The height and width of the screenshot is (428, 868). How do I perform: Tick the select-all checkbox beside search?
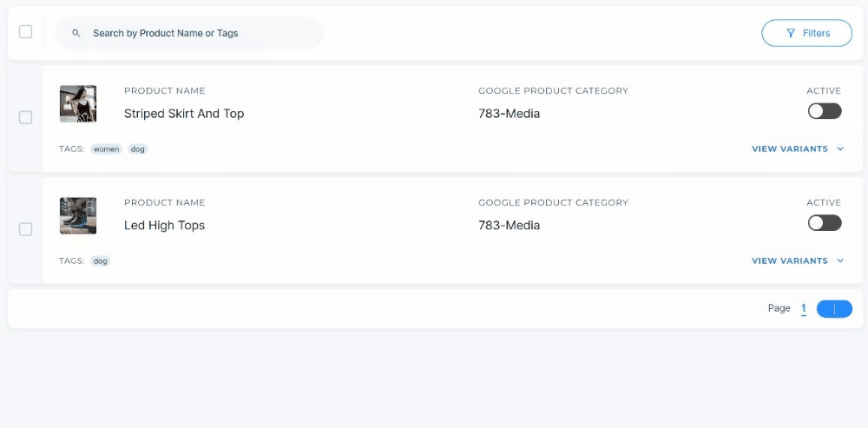click(x=25, y=31)
